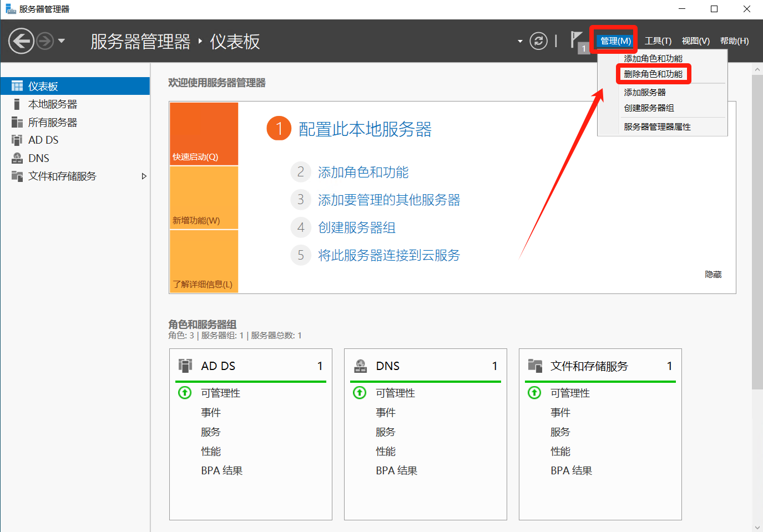Image resolution: width=763 pixels, height=532 pixels.
Task: Choose 删除角色和功能 from the menu
Action: click(x=653, y=74)
